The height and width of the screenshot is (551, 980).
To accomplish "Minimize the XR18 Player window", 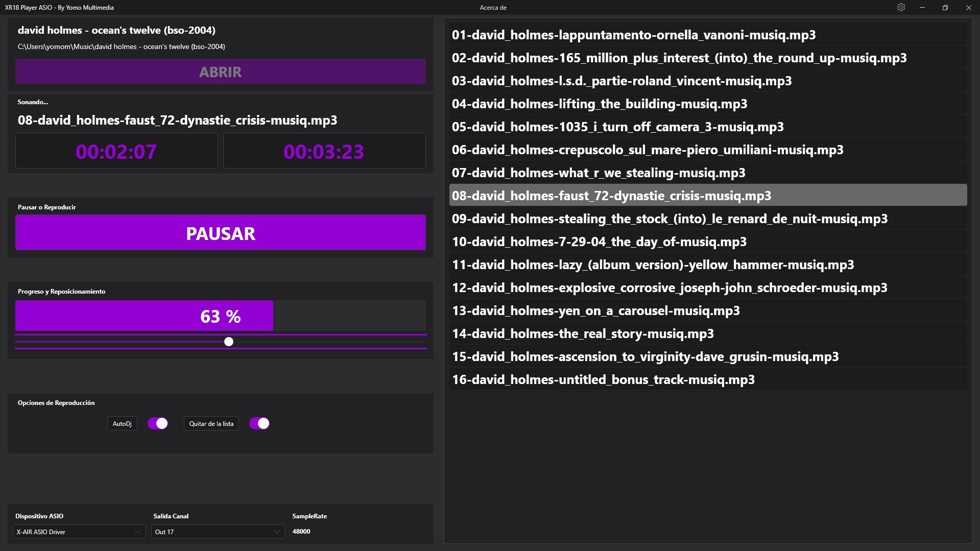I will coord(922,8).
